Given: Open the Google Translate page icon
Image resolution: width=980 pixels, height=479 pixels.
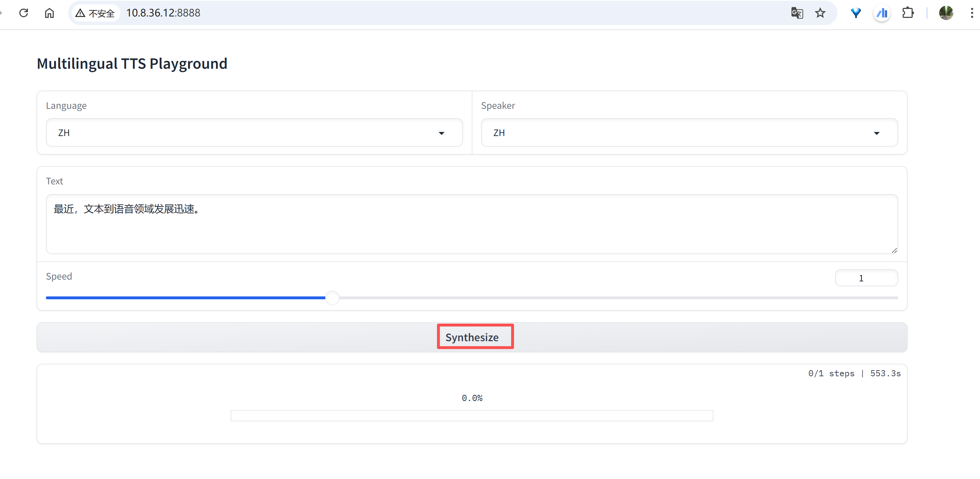Looking at the screenshot, I should pos(797,13).
